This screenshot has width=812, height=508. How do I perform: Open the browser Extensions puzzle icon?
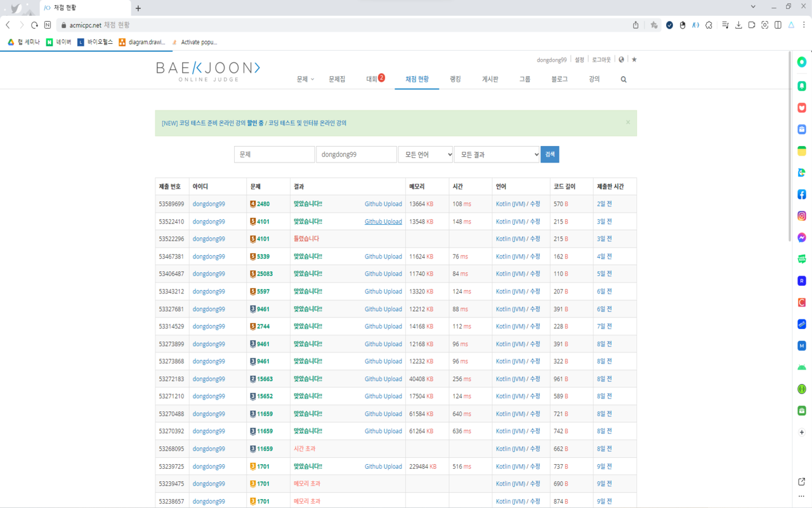click(708, 24)
